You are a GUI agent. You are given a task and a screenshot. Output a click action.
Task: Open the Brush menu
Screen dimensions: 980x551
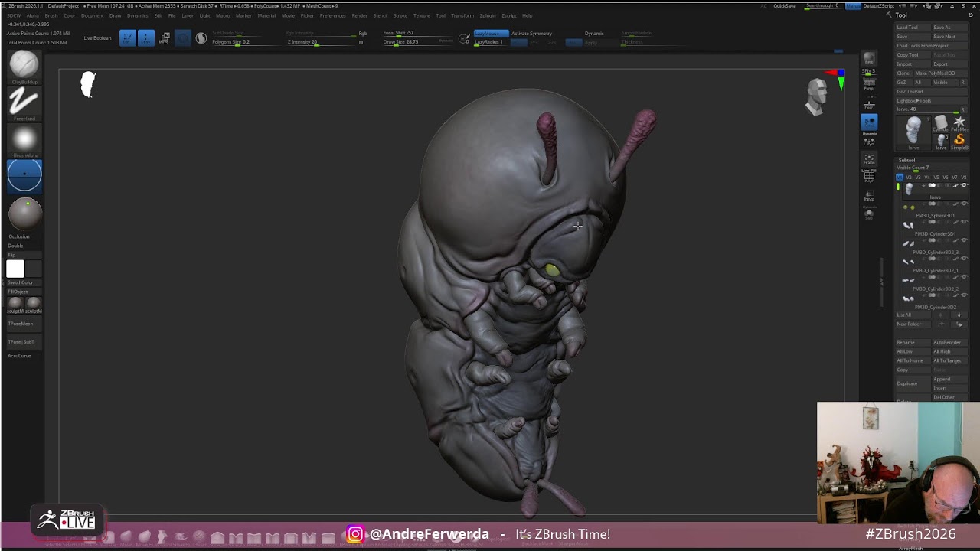click(x=51, y=15)
